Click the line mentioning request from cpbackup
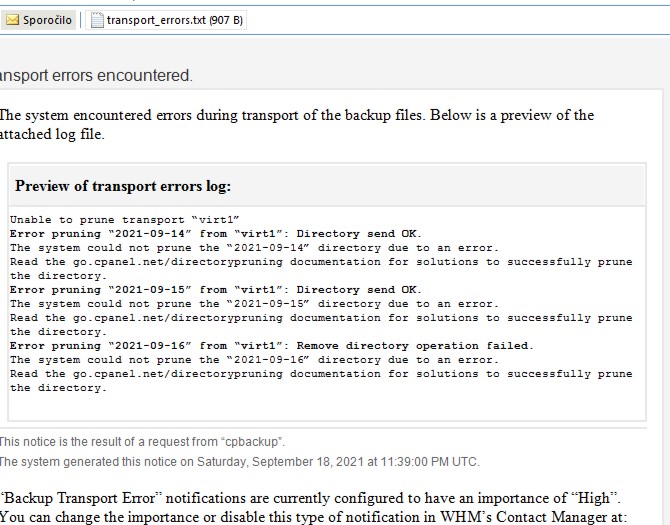670x525 pixels. (x=142, y=441)
